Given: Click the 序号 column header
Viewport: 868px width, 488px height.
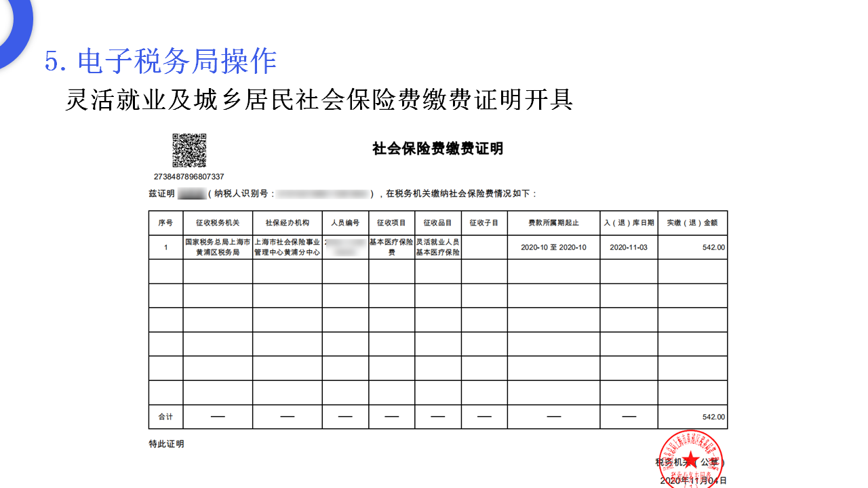Looking at the screenshot, I should tap(165, 223).
